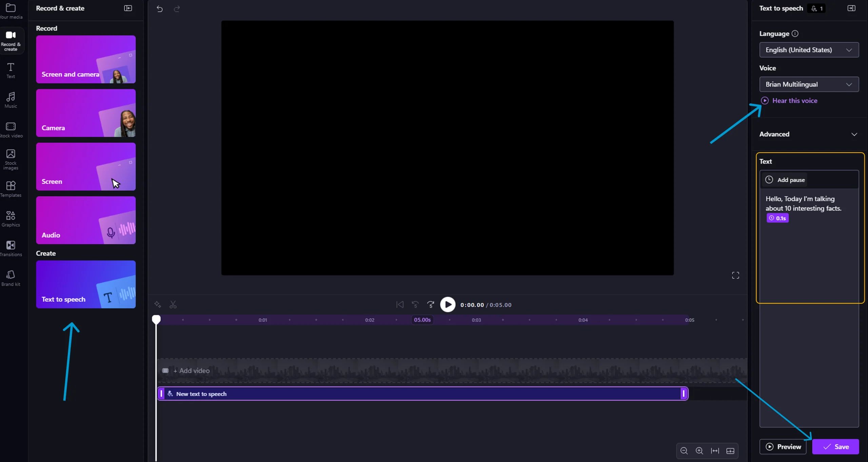Select the Text to speech creation card

pos(86,284)
